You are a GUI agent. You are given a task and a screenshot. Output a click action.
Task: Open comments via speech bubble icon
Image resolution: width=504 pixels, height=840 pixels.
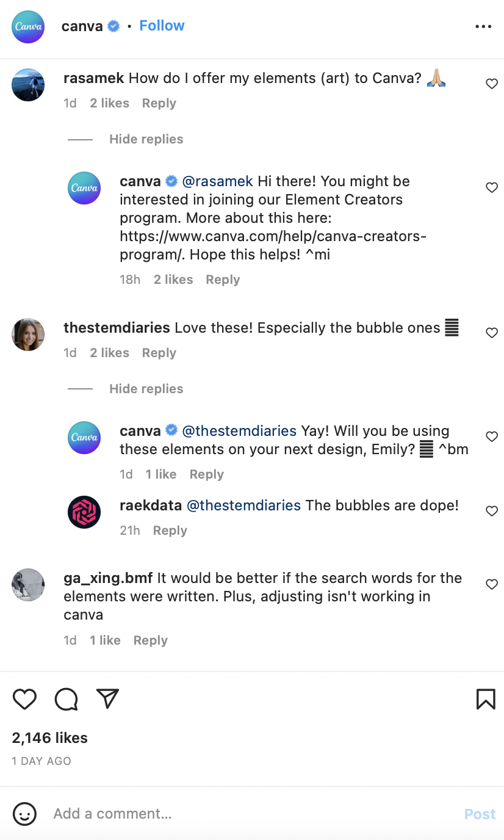66,699
